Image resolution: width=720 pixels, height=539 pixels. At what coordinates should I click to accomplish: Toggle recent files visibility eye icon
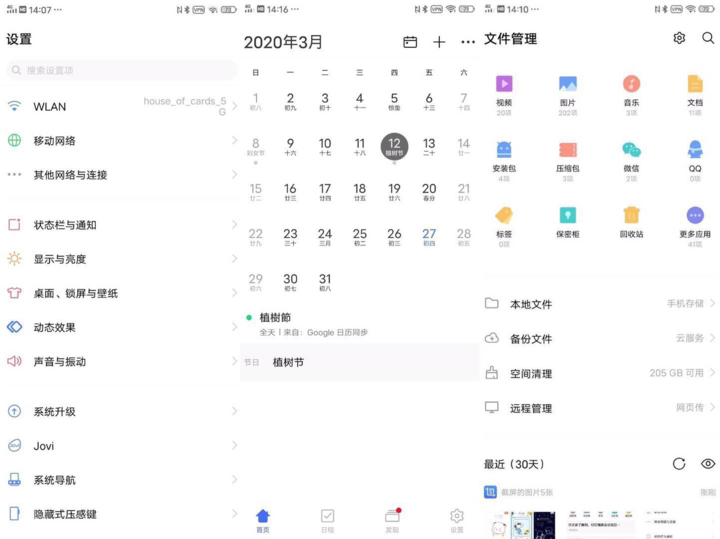click(708, 464)
